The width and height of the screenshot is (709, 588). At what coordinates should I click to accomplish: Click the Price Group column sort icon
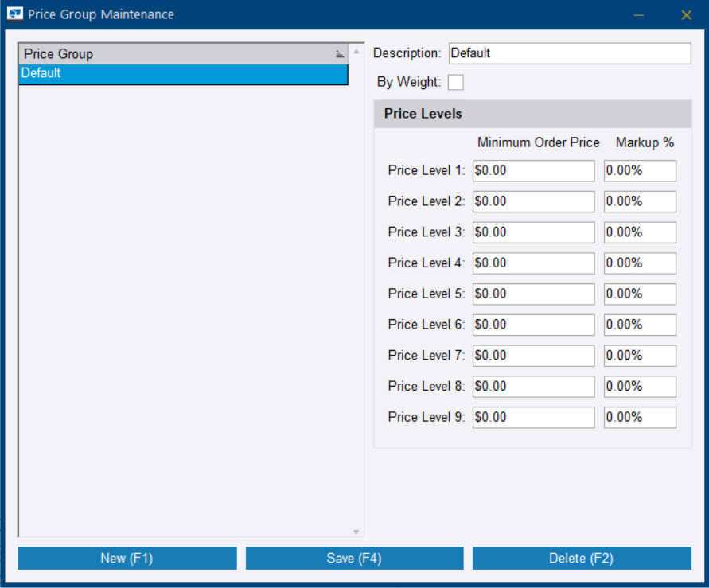pyautogui.click(x=340, y=54)
